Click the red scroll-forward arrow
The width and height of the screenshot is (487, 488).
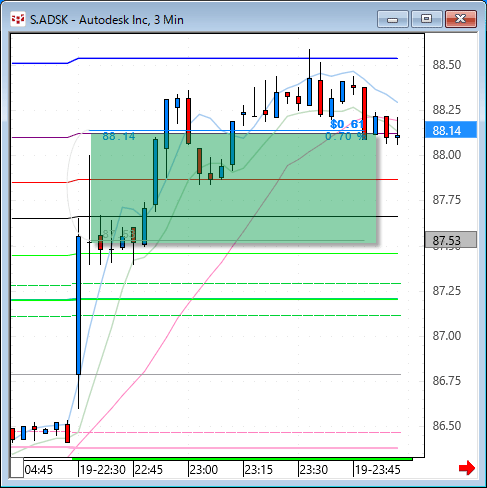[467, 468]
